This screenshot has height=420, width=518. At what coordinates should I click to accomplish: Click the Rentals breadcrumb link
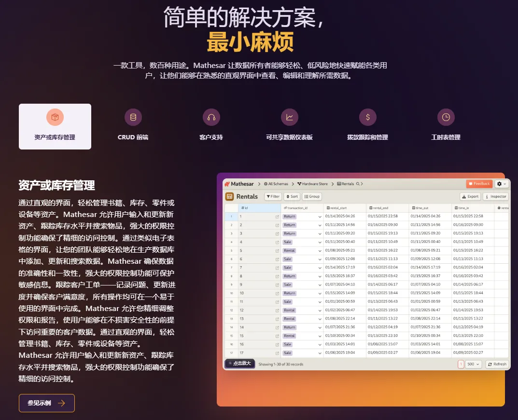[346, 184]
